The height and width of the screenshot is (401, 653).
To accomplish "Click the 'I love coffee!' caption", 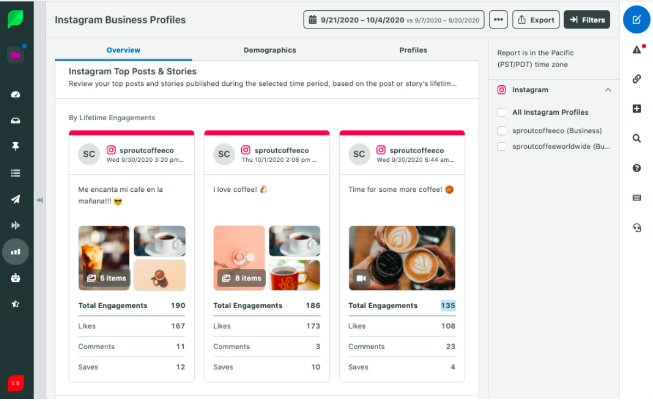I will pos(240,189).
